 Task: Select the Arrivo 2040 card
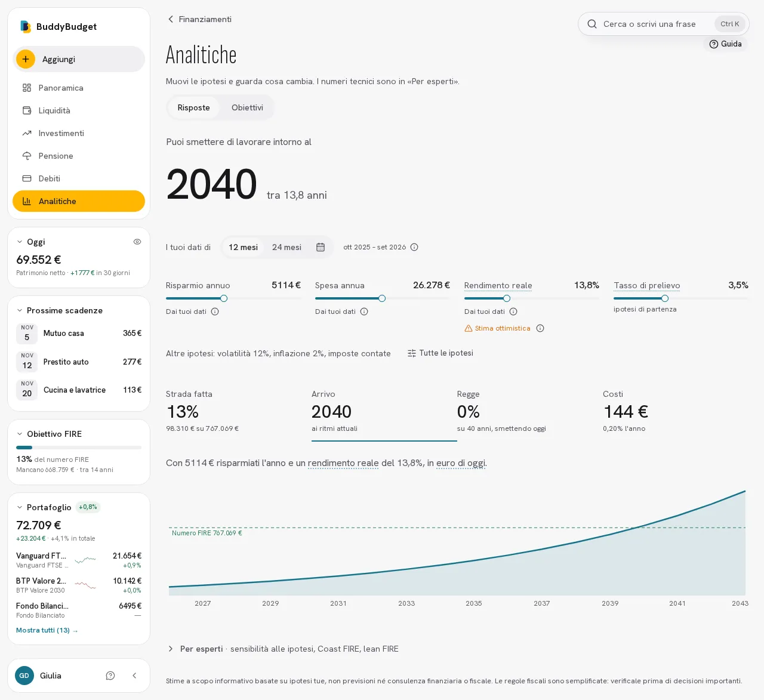pos(384,413)
